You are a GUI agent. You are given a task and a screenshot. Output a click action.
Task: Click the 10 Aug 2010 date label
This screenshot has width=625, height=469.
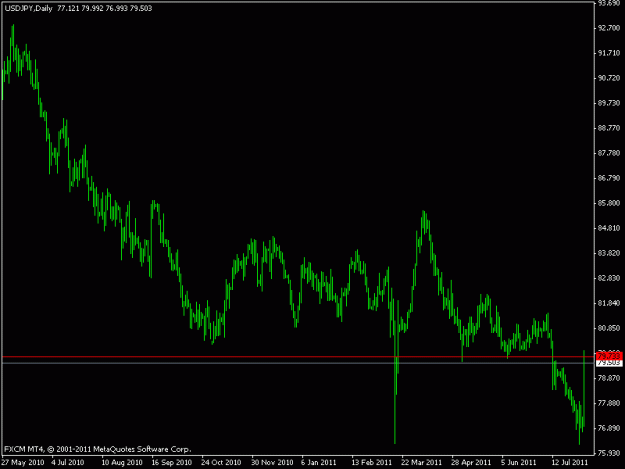(122, 463)
